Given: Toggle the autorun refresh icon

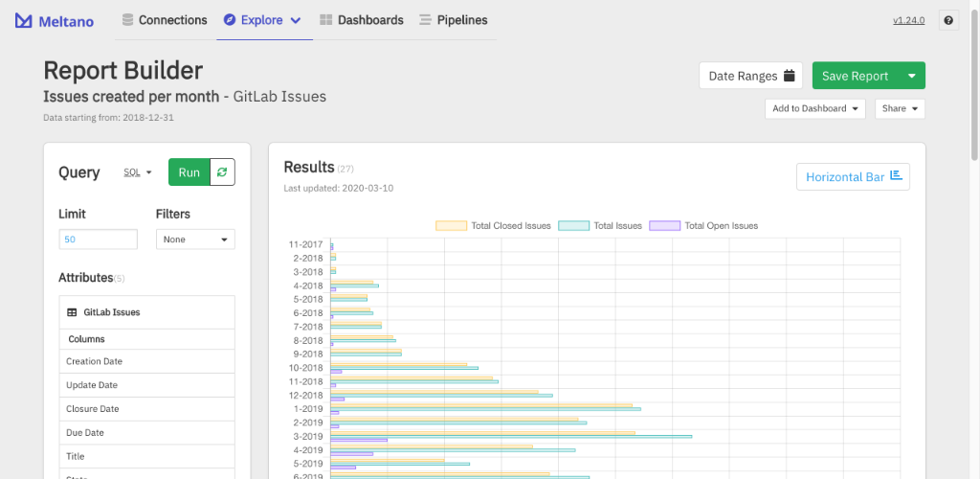Looking at the screenshot, I should tap(222, 172).
